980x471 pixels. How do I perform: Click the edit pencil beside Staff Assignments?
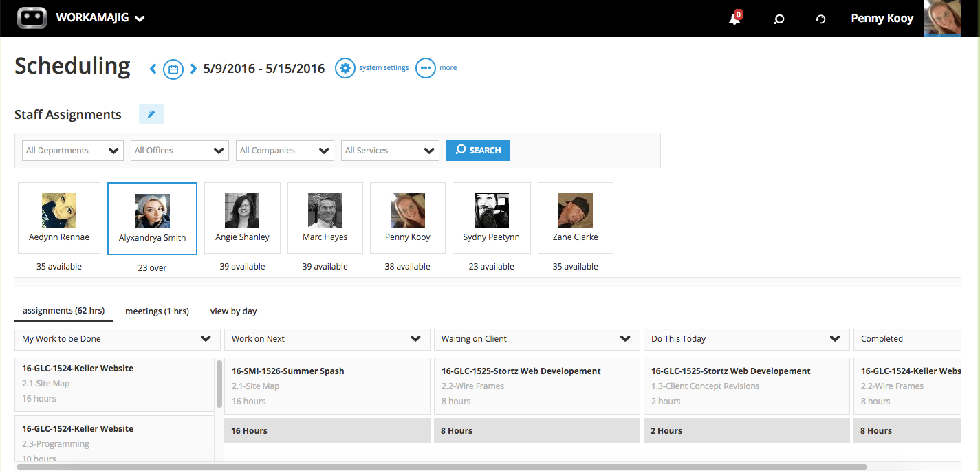(151, 113)
